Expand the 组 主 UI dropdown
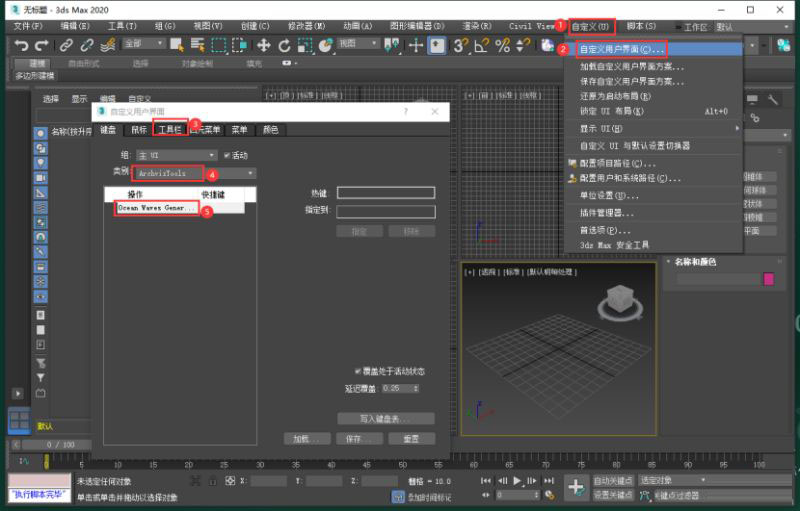The width and height of the screenshot is (800, 511). pos(177,155)
